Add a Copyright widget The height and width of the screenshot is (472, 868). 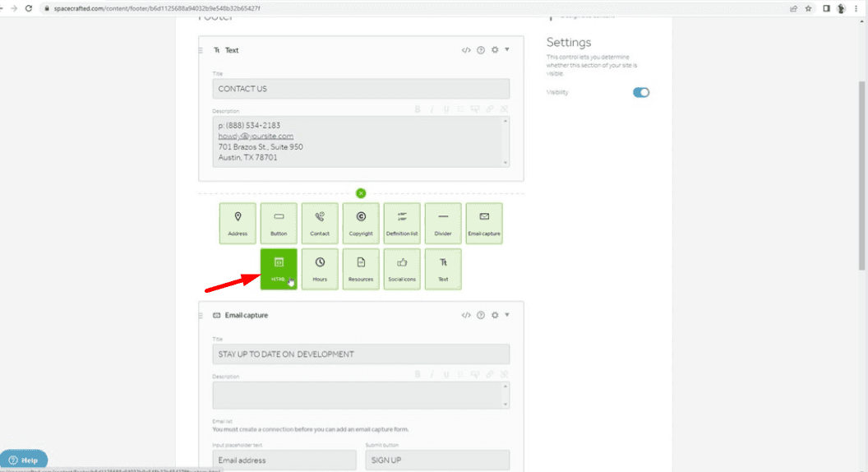coord(360,224)
